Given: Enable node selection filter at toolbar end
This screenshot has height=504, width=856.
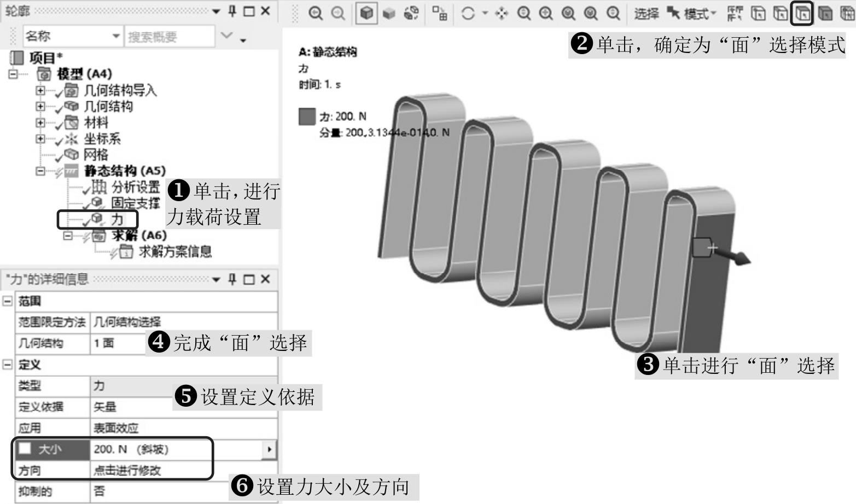Looking at the screenshot, I should click(847, 13).
